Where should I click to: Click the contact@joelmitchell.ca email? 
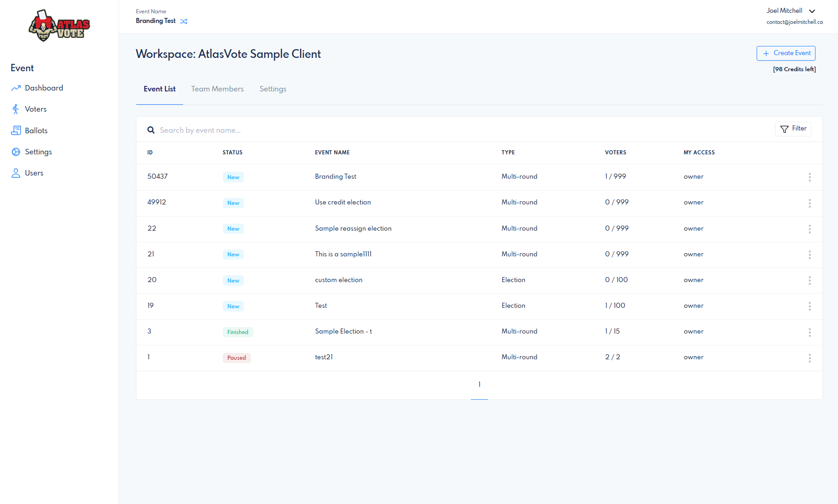click(794, 22)
